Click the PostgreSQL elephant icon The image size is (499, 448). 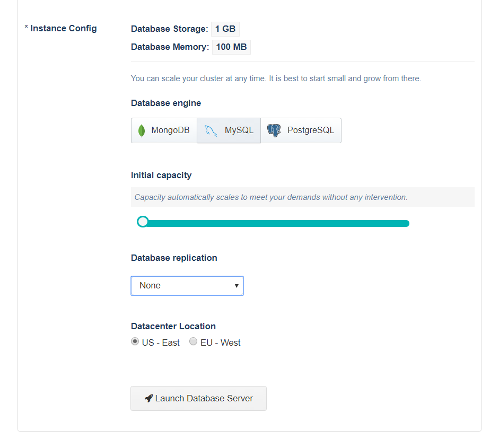point(274,130)
